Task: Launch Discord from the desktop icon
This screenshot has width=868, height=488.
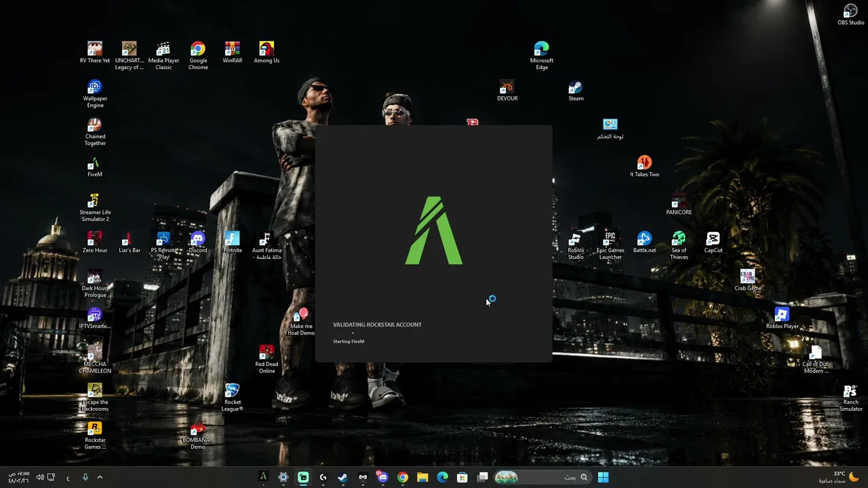Action: coord(198,243)
